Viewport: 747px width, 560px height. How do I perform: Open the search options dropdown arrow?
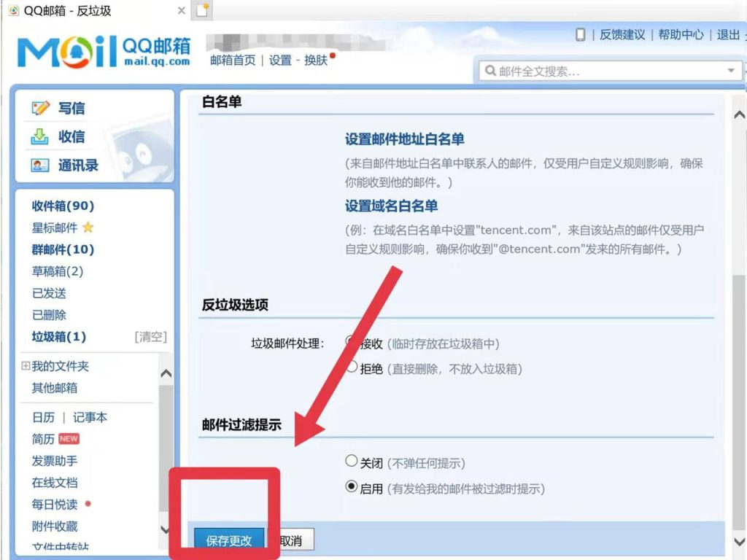[732, 71]
